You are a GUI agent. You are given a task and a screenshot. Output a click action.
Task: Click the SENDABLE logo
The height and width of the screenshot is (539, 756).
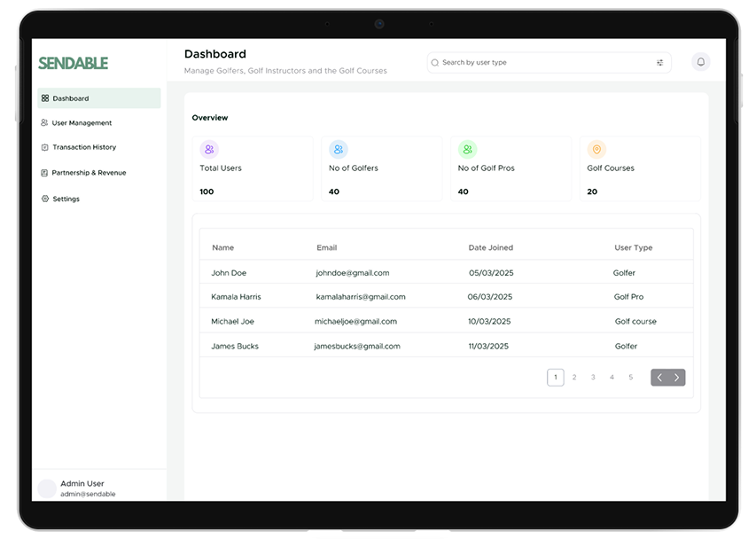(x=73, y=63)
